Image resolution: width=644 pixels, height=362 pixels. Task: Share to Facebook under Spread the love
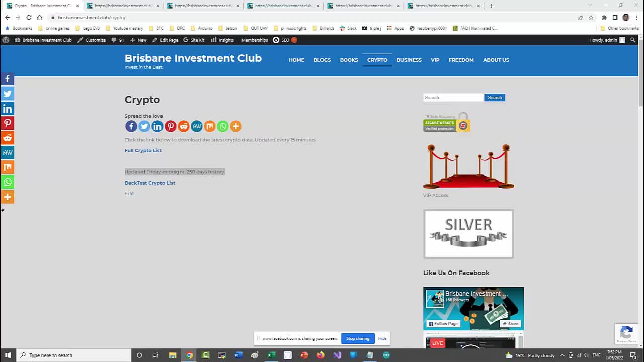click(x=131, y=126)
